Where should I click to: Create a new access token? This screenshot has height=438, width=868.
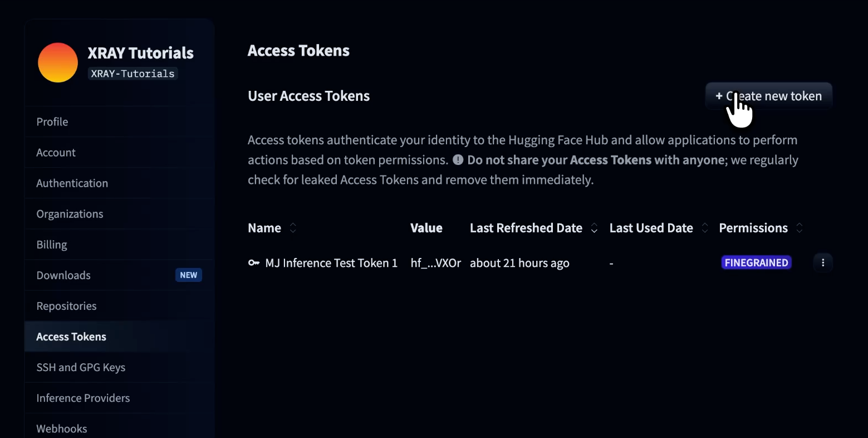click(x=769, y=96)
